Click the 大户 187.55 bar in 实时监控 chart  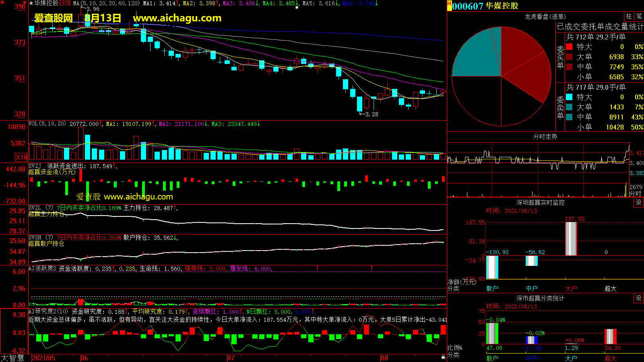pyautogui.click(x=571, y=239)
